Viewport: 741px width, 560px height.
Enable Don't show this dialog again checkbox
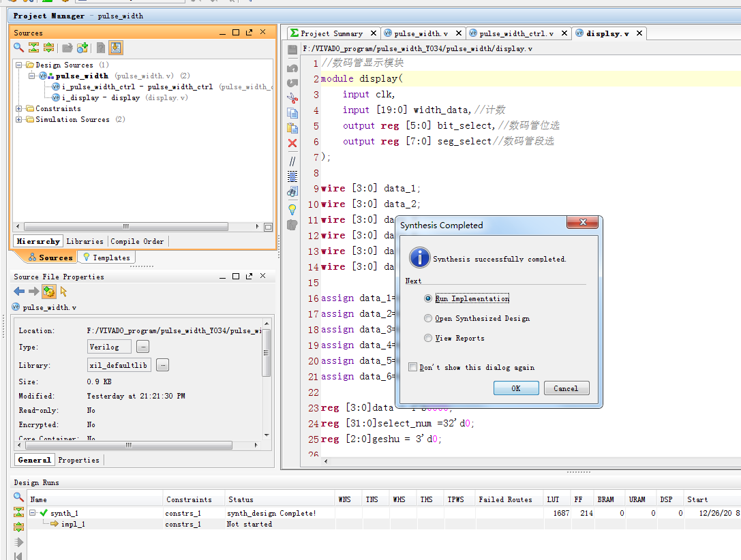coord(412,367)
